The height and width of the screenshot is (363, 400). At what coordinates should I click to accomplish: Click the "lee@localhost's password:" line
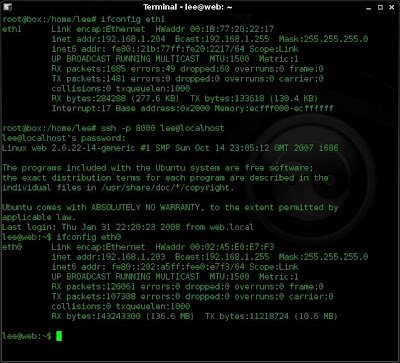(64, 138)
